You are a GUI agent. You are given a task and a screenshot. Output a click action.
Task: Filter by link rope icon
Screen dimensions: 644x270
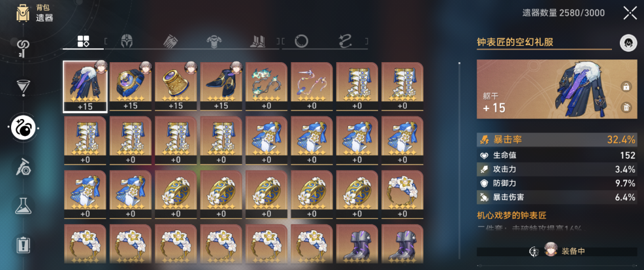[345, 41]
